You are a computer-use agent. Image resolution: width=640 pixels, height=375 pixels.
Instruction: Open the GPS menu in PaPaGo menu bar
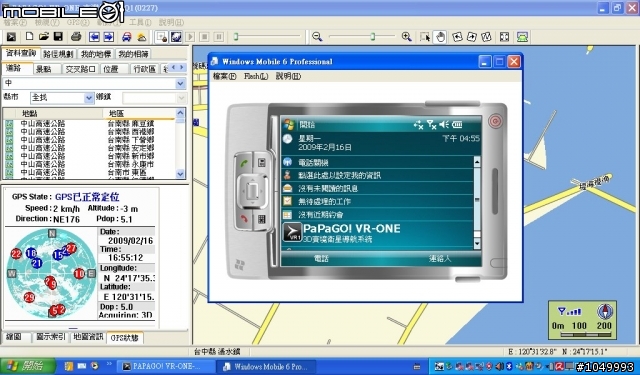click(78, 22)
